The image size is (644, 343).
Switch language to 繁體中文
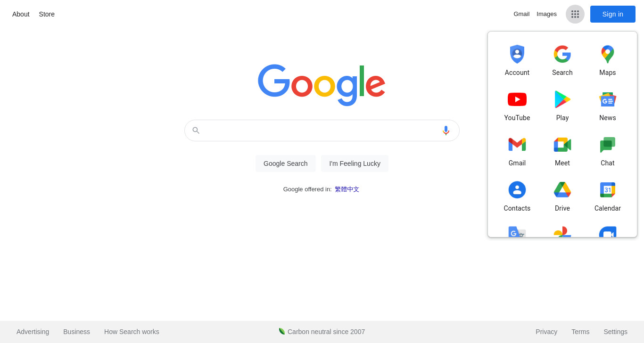[x=347, y=189]
